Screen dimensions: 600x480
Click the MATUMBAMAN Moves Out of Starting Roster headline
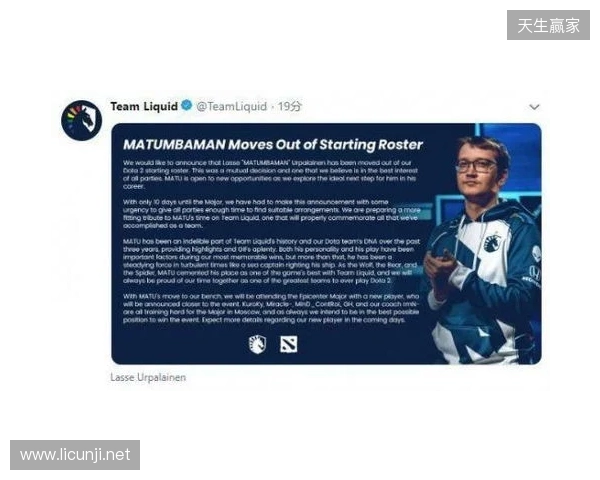(x=273, y=145)
